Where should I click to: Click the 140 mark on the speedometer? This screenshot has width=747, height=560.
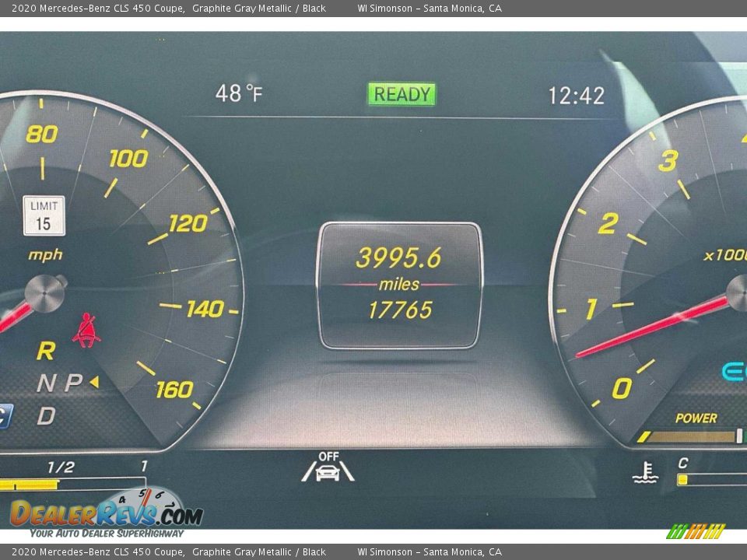click(205, 309)
